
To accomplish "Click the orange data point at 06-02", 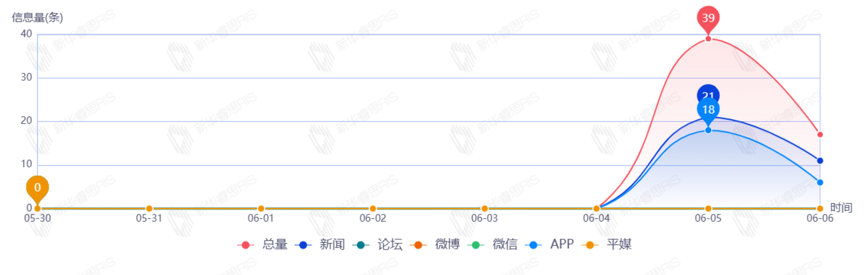I will coord(373,208).
